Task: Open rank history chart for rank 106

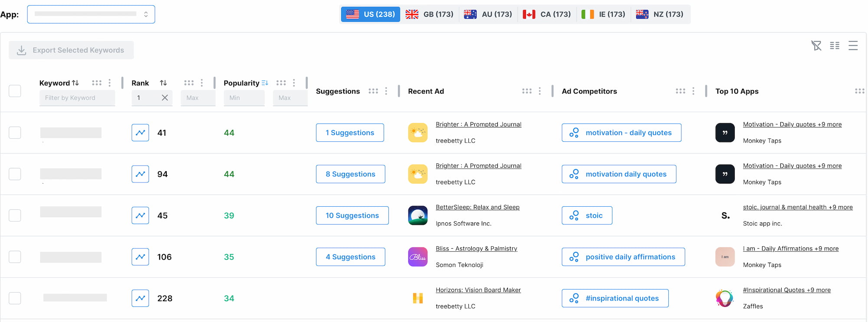Action: pyautogui.click(x=140, y=257)
